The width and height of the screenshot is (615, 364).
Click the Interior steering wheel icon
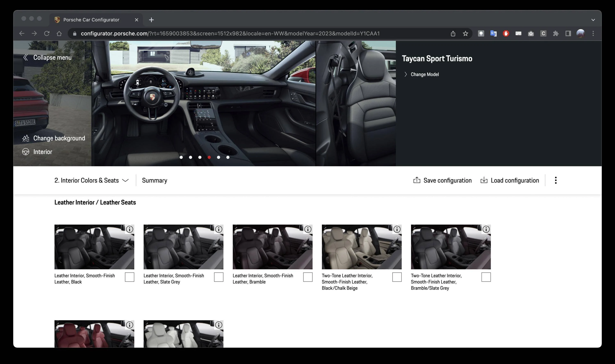click(26, 152)
